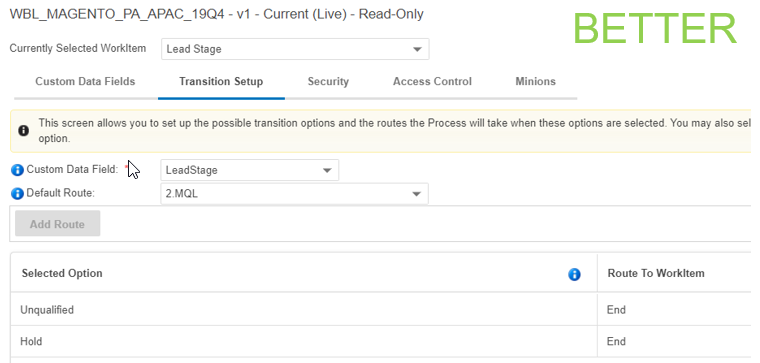Image resolution: width=760 pixels, height=363 pixels.
Task: Open the Minions tab
Action: coord(536,81)
